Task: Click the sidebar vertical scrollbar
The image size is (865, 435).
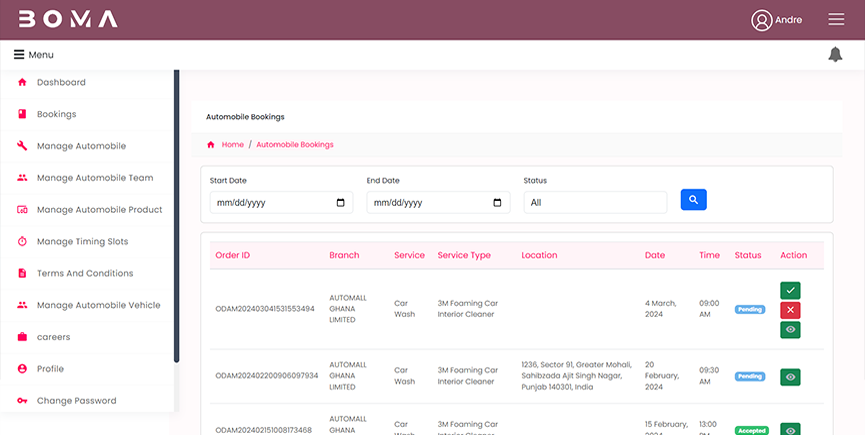Action: click(x=177, y=215)
